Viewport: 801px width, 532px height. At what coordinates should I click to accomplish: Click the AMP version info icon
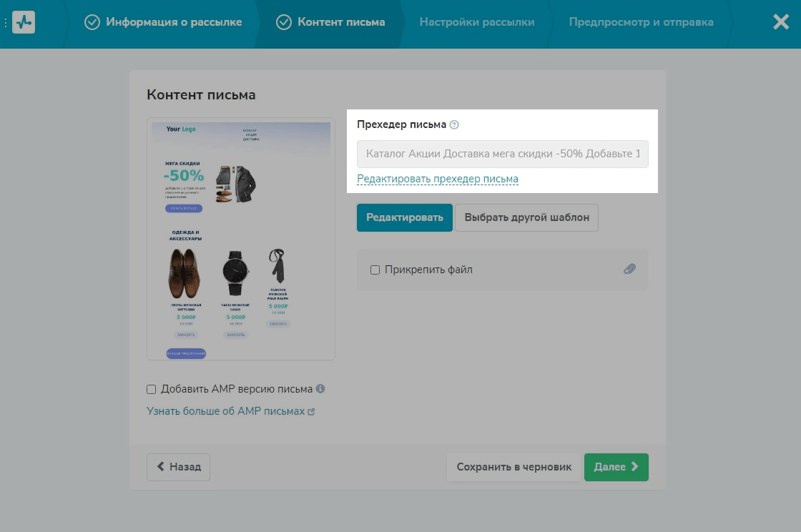(320, 389)
